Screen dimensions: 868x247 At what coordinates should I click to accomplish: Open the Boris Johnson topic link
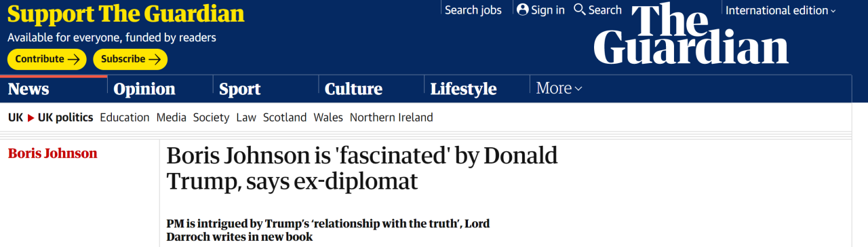click(53, 153)
